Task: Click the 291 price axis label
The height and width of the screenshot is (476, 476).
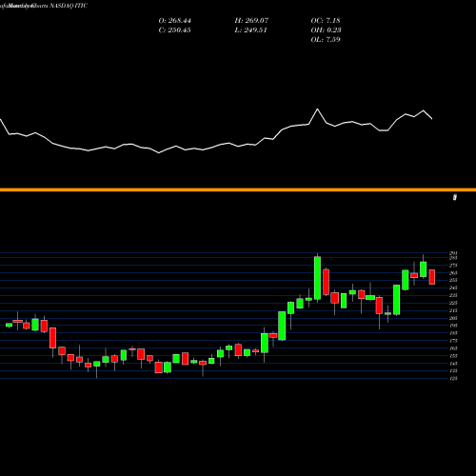Action: click(453, 253)
